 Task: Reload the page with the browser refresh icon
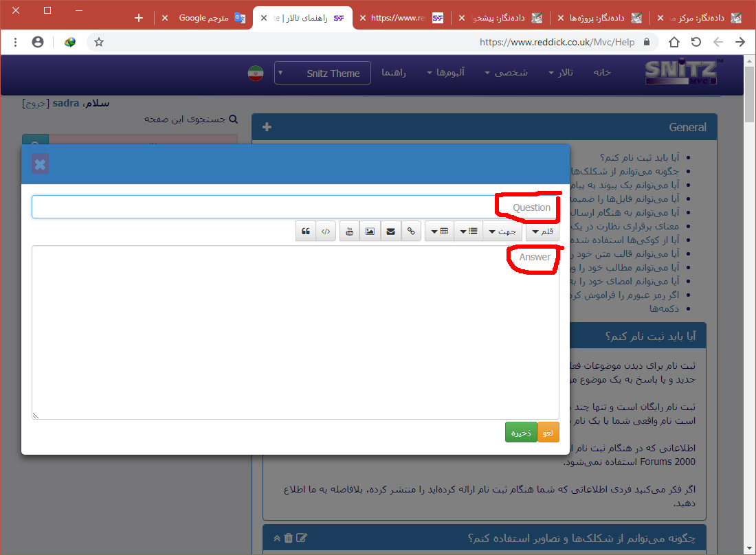tap(696, 42)
